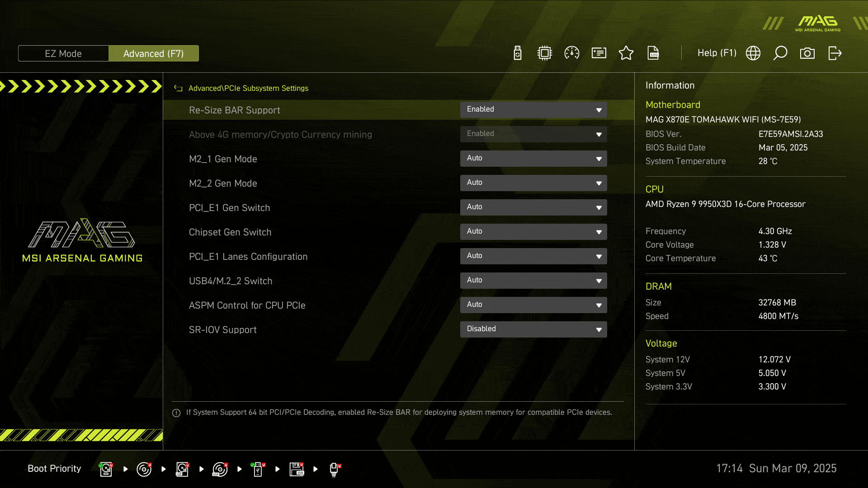Click the Core Voltage value 1.328 V
Viewport: 868px width, 488px height.
772,245
